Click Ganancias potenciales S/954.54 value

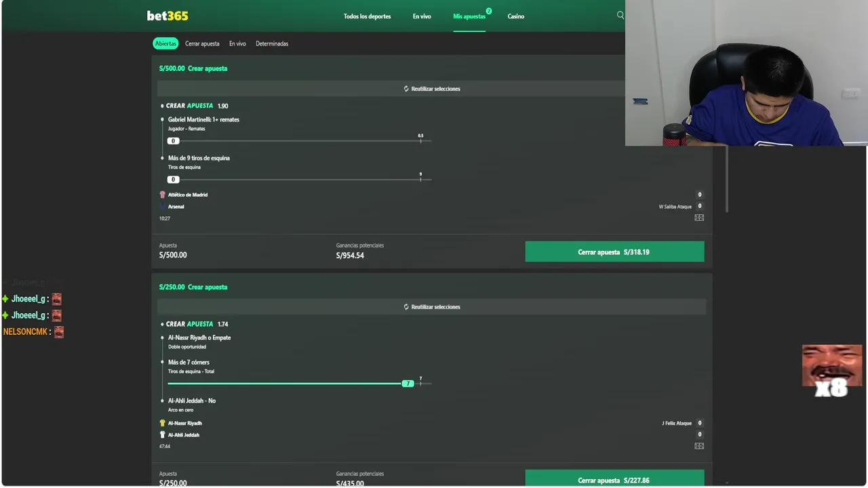(x=350, y=256)
